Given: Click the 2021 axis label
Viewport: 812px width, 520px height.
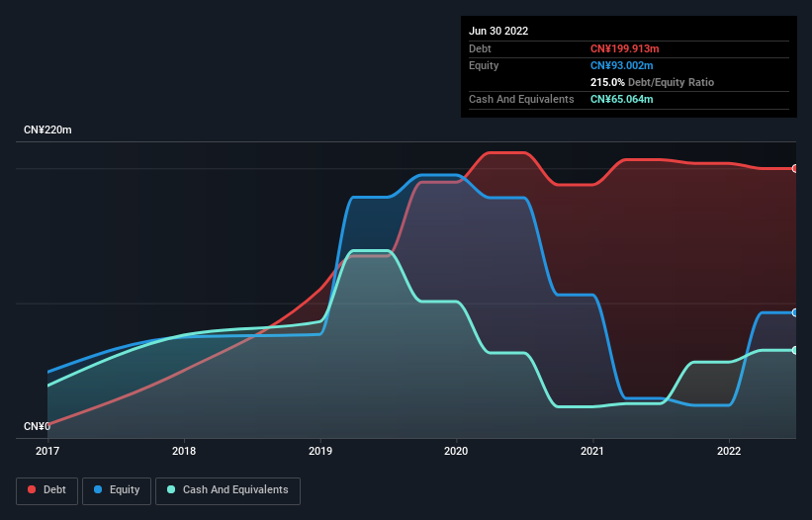Looking at the screenshot, I should pyautogui.click(x=592, y=451).
